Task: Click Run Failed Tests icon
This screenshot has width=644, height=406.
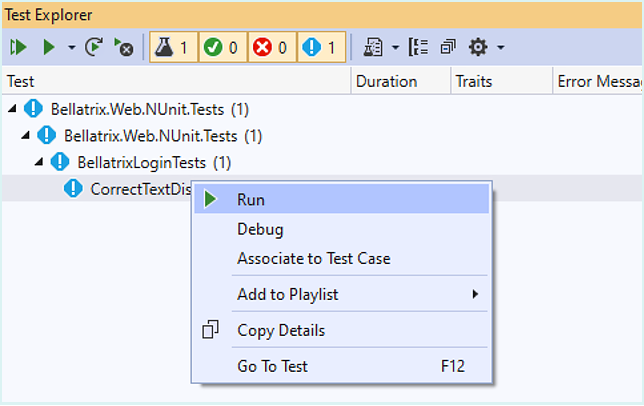Action: pos(124,47)
